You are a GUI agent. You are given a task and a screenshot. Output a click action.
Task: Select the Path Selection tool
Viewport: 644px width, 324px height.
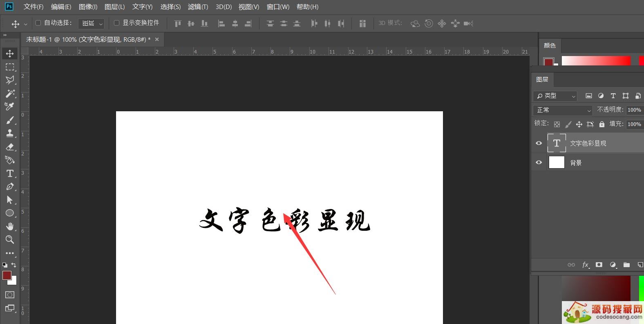click(10, 200)
